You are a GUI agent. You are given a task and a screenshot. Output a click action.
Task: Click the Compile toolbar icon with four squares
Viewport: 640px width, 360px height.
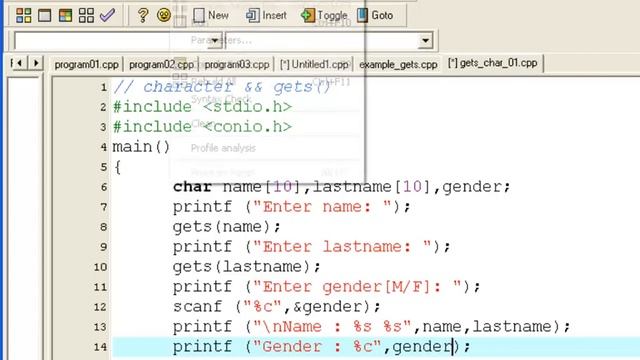pyautogui.click(x=23, y=16)
